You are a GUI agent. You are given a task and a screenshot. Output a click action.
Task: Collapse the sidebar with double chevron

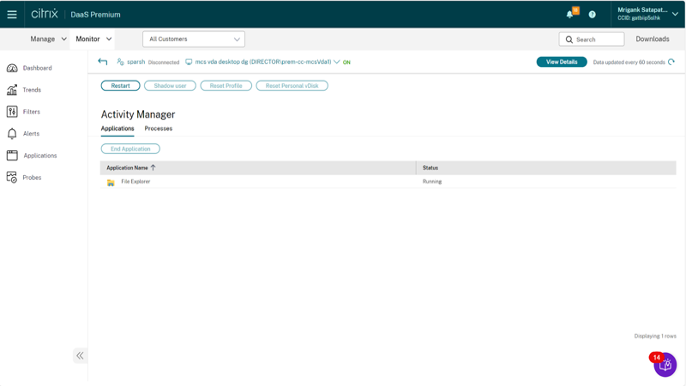(80, 355)
